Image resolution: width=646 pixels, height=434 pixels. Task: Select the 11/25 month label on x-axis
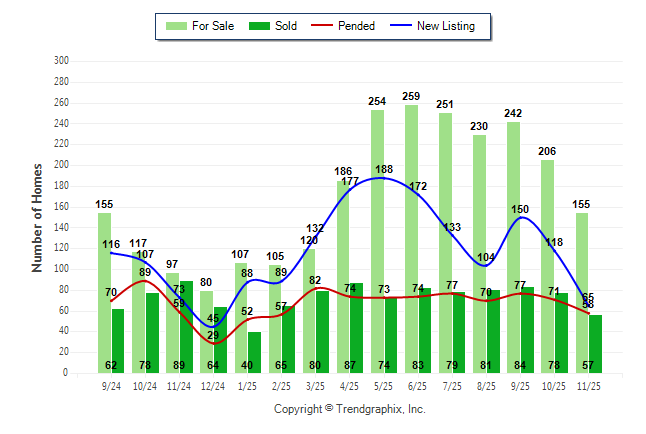click(x=589, y=386)
